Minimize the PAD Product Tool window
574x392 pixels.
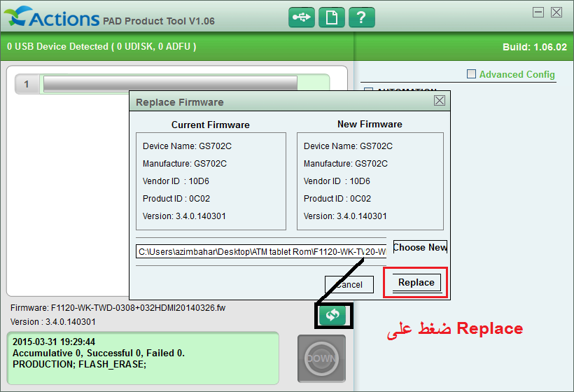[538, 13]
